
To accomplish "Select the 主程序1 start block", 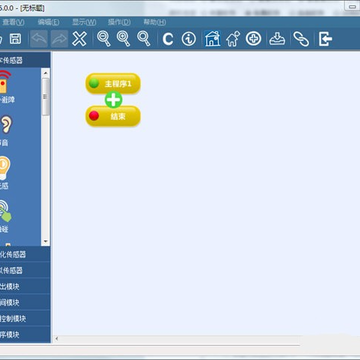I will [x=113, y=83].
